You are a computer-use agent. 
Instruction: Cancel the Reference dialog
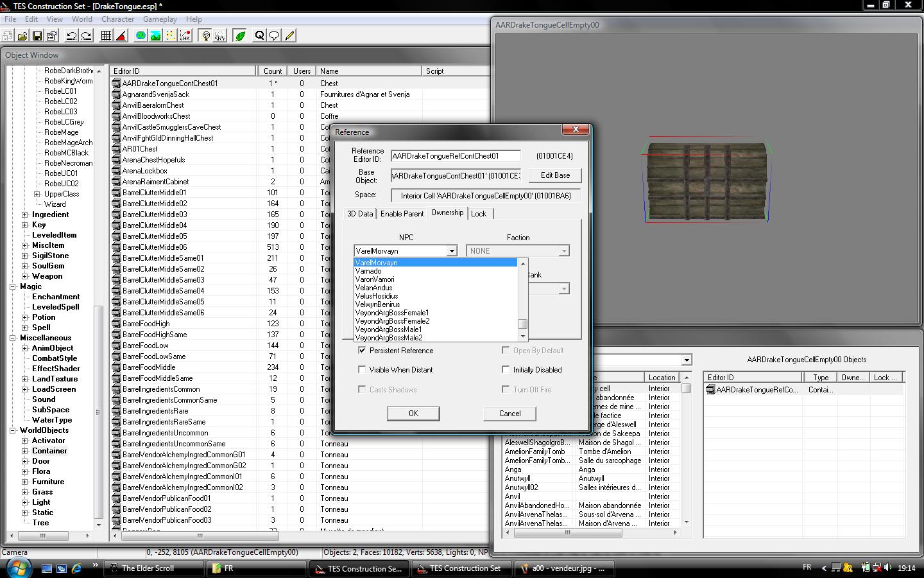coord(509,414)
